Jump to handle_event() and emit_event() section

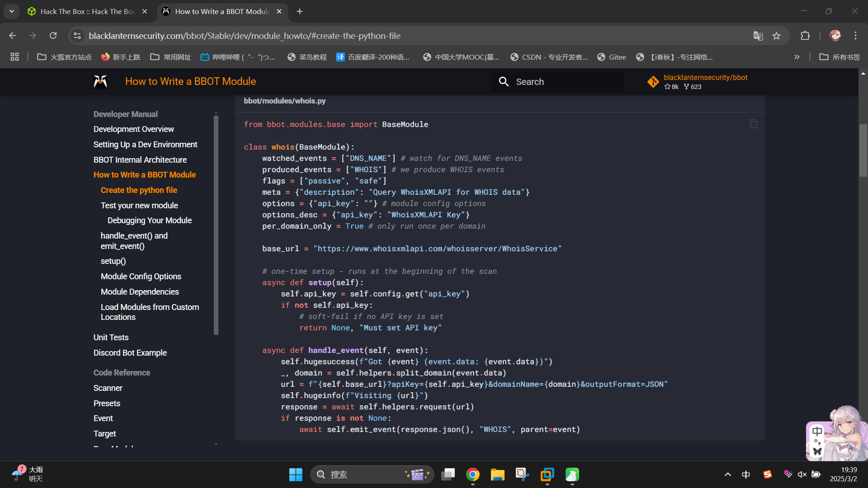coord(134,241)
